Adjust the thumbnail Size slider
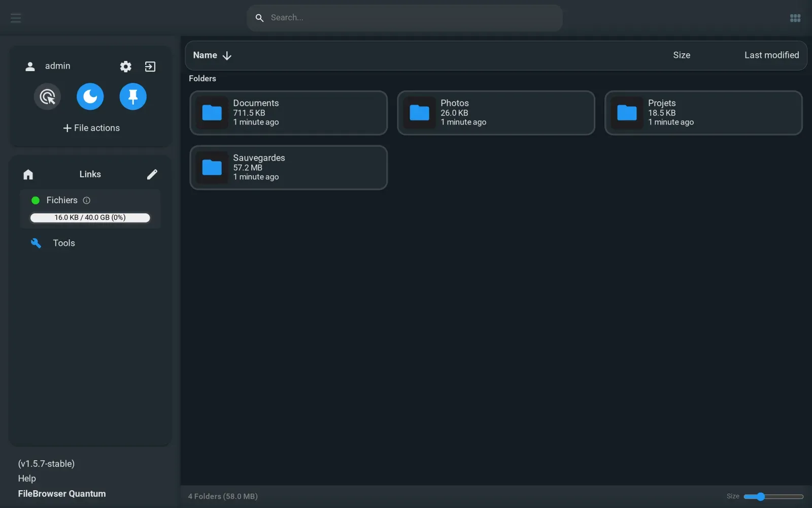The height and width of the screenshot is (508, 812). pos(773,497)
